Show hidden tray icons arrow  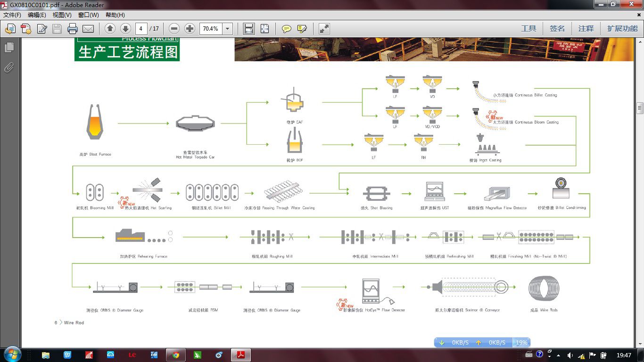pos(560,355)
